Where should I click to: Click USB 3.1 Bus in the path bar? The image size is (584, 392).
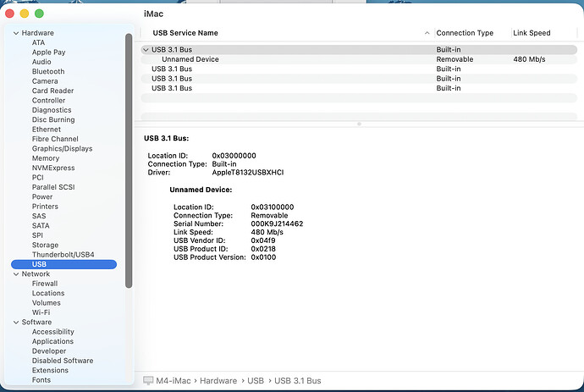click(298, 380)
